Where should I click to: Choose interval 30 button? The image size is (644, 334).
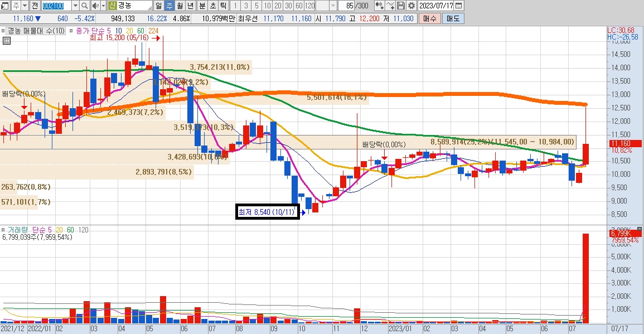(x=289, y=6)
